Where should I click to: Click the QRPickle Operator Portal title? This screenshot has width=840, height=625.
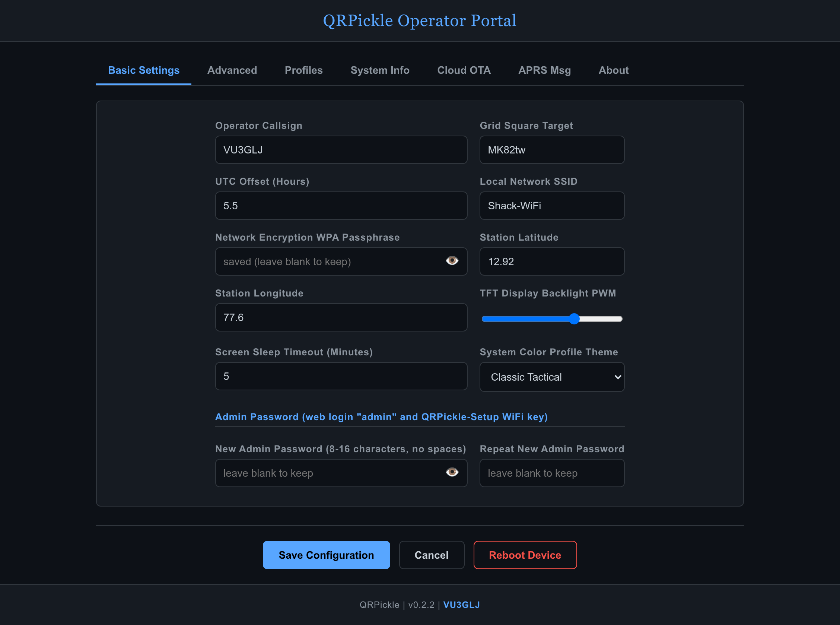coord(420,20)
